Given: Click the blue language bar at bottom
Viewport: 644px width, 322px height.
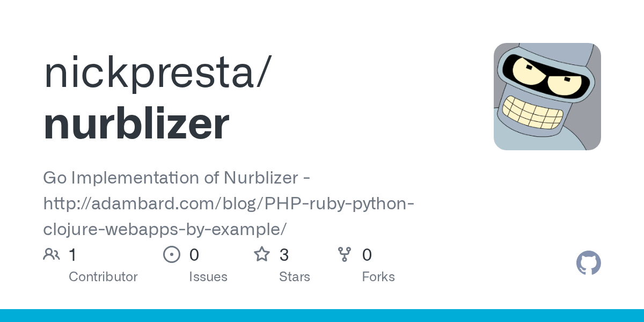Looking at the screenshot, I should click(322, 316).
